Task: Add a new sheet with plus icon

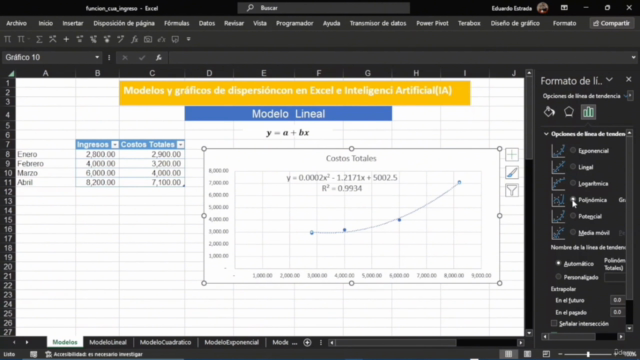Action: (x=307, y=342)
